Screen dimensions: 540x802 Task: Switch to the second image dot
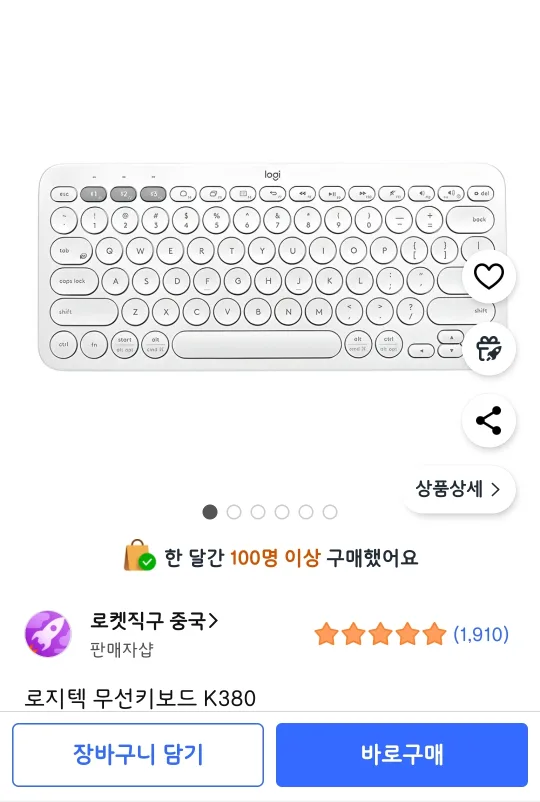234,512
